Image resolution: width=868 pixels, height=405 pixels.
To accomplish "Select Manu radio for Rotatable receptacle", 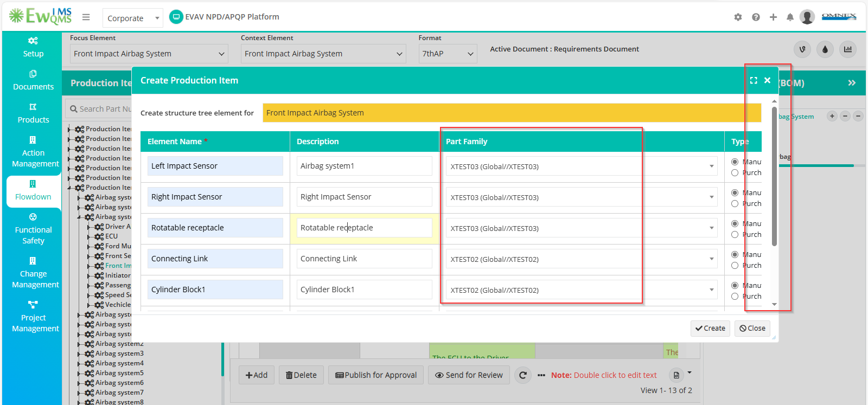I will coord(735,223).
